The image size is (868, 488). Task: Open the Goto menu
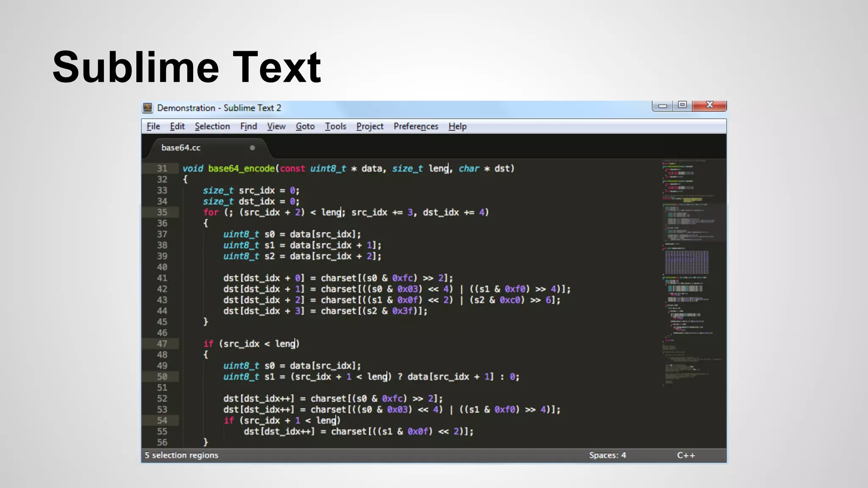[x=305, y=126]
